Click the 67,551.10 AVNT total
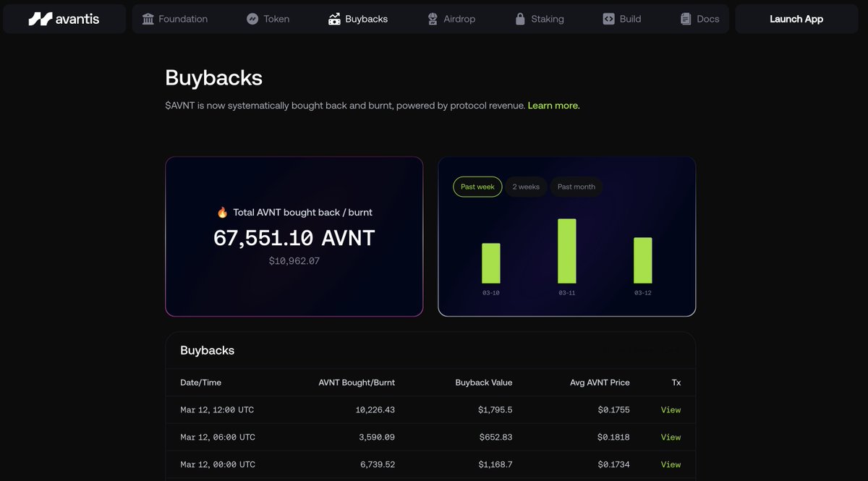Screen dimensions: 868x481 (294, 238)
